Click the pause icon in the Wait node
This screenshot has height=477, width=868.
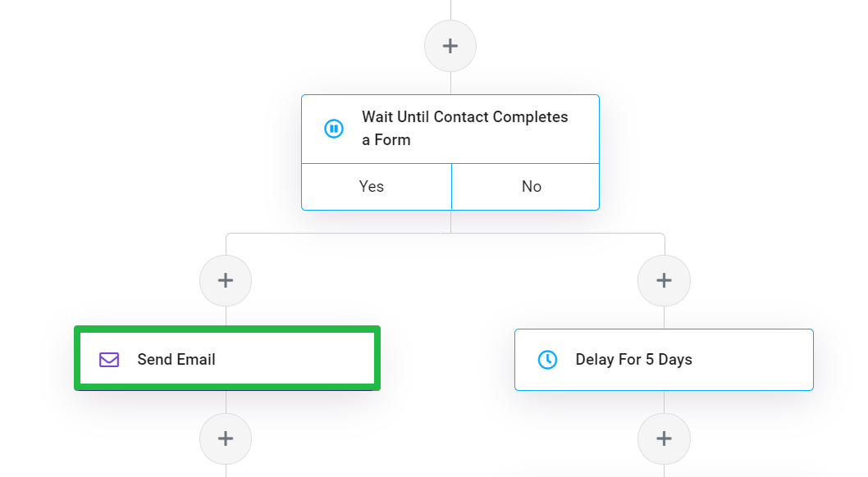(x=334, y=129)
